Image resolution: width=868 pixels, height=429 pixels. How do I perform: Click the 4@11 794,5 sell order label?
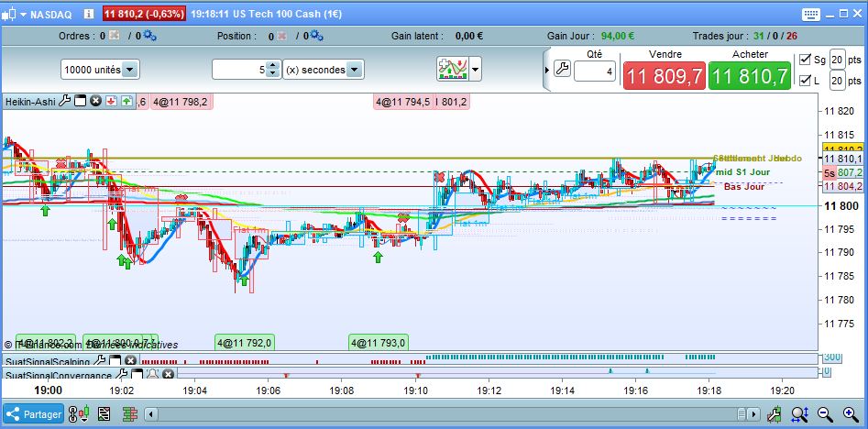[x=402, y=102]
